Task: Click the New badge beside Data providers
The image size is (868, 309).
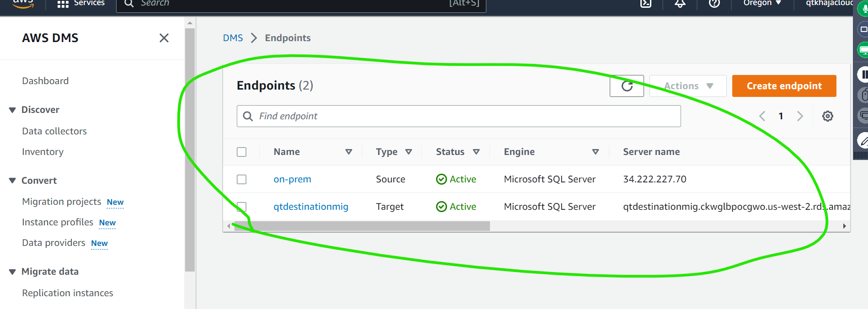Action: (x=99, y=243)
